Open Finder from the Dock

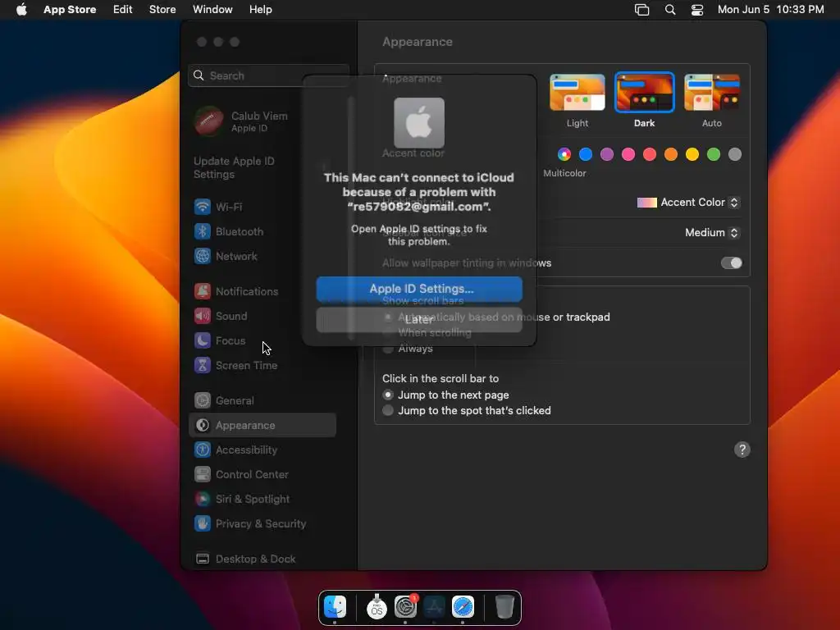[335, 607]
